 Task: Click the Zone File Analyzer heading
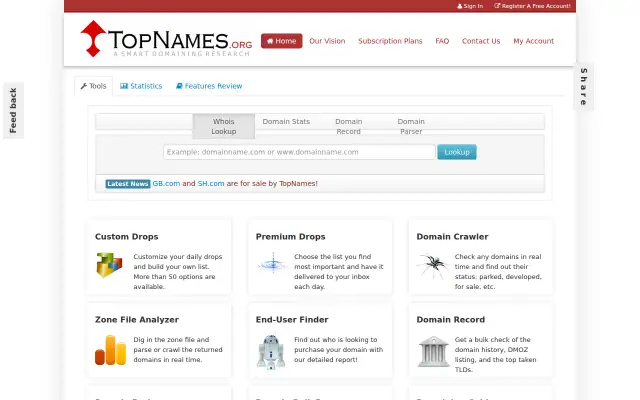(137, 320)
